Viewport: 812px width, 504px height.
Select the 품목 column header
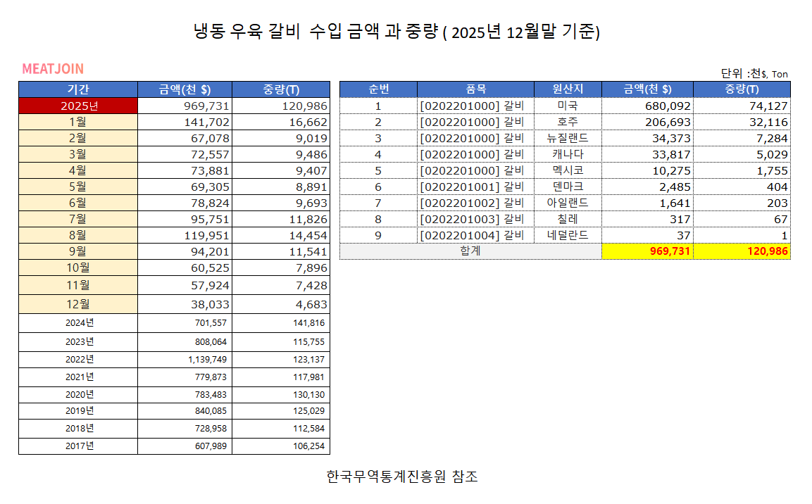coord(475,89)
